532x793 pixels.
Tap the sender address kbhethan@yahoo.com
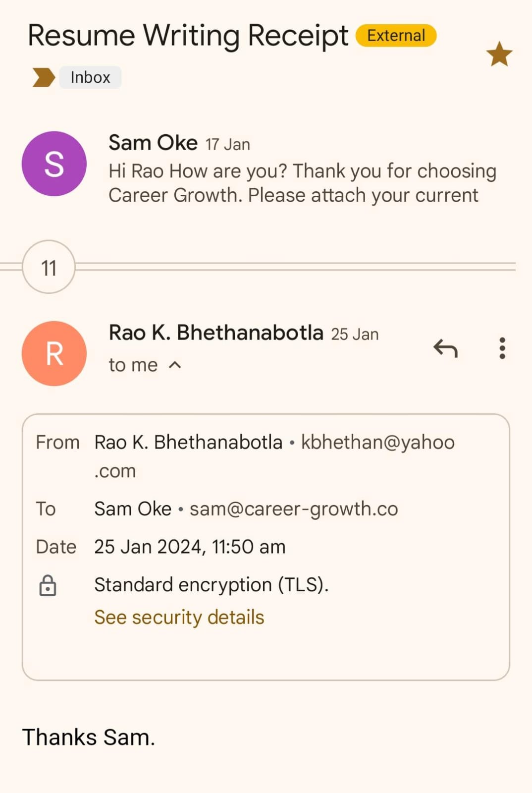[377, 442]
